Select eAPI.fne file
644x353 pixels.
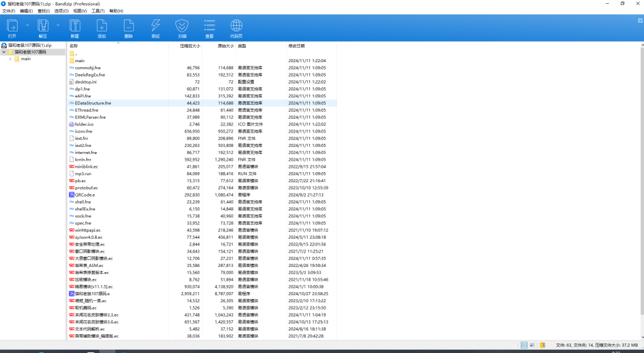point(83,96)
